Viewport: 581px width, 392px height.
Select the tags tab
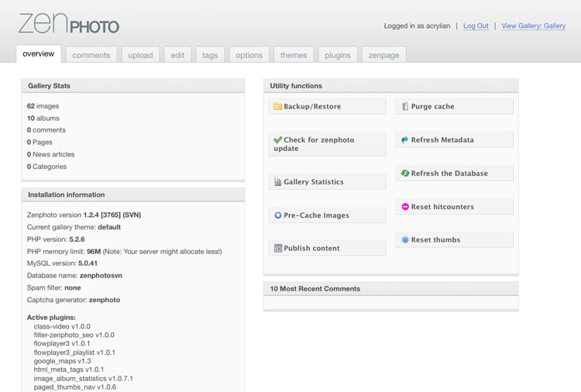click(x=210, y=55)
